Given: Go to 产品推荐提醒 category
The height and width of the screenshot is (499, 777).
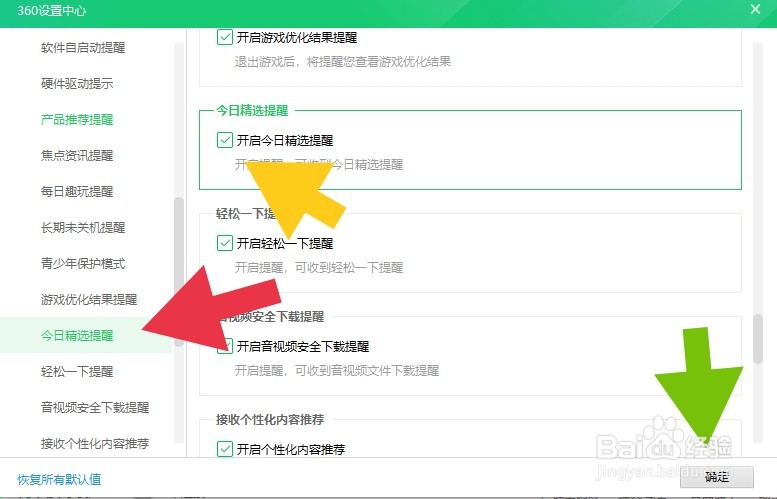Looking at the screenshot, I should [77, 119].
